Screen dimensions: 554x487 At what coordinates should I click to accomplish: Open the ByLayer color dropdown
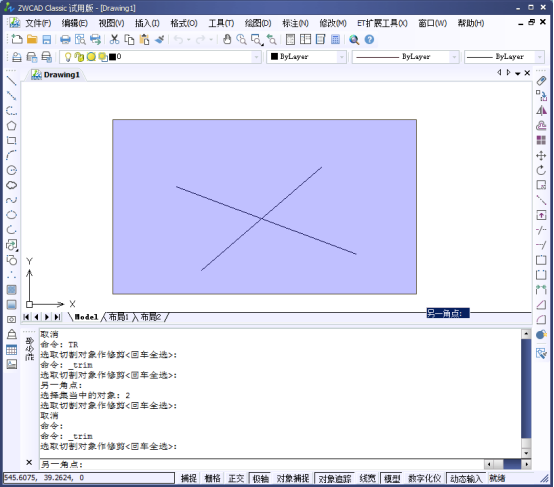341,57
